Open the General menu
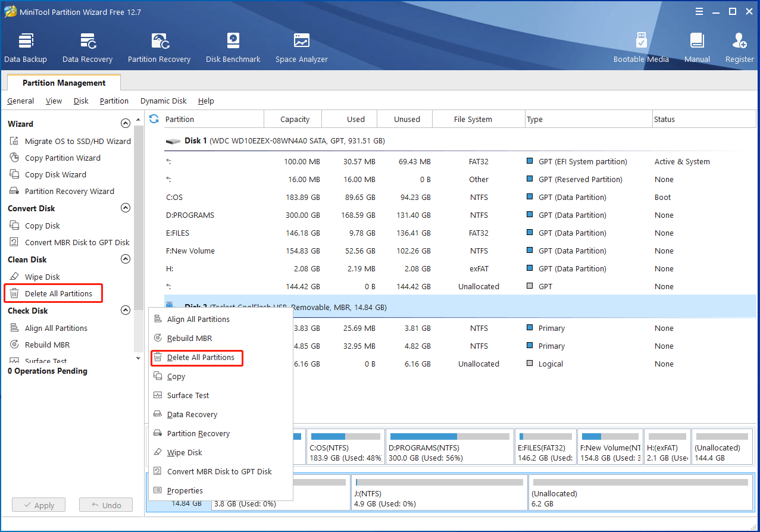760x532 pixels. point(20,101)
